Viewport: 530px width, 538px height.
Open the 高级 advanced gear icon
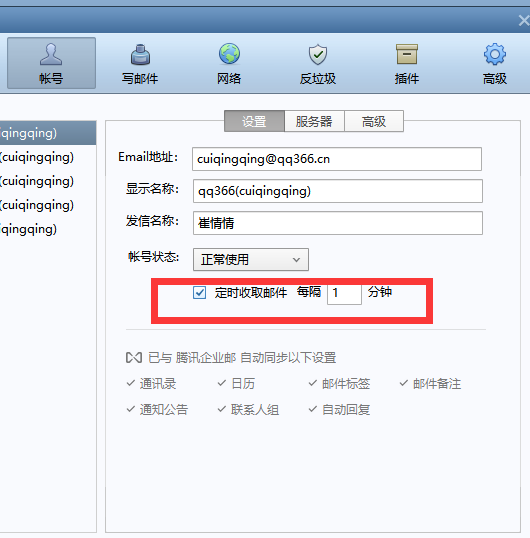pos(495,54)
